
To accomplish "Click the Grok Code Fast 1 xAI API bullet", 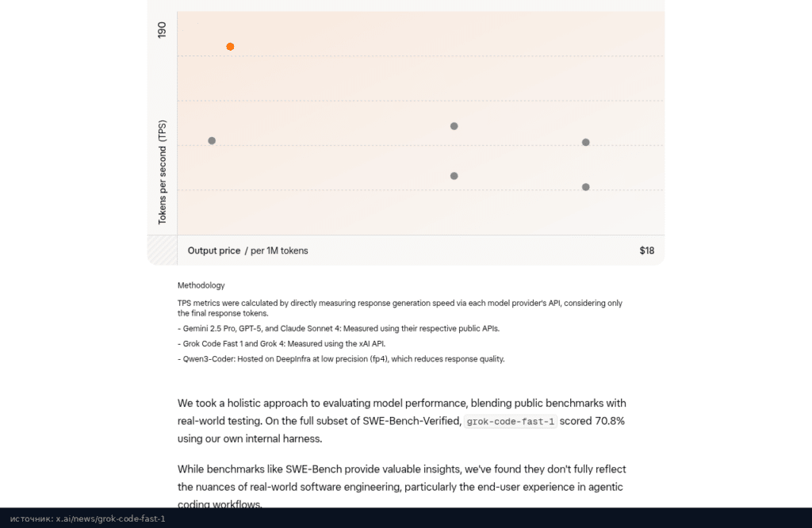I will click(282, 344).
